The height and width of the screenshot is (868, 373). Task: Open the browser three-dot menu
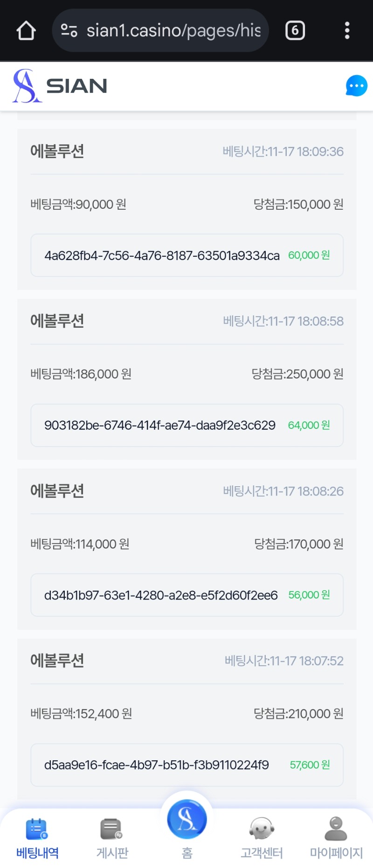click(x=347, y=31)
